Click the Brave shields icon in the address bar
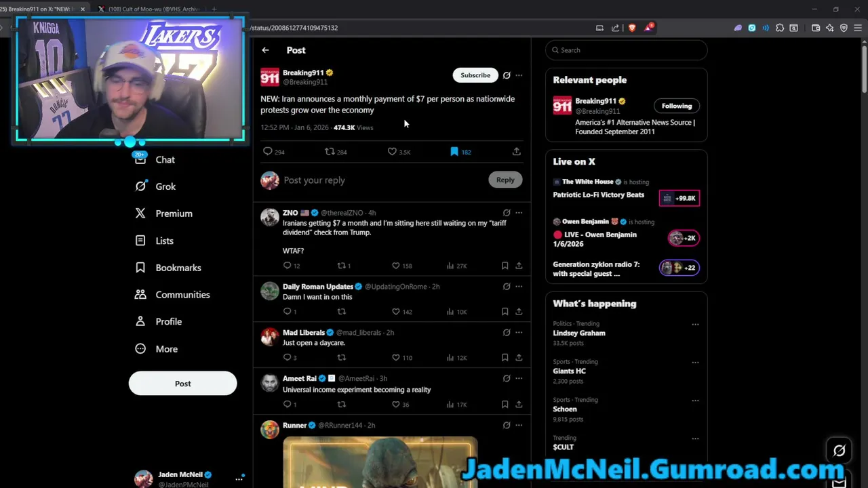The width and height of the screenshot is (868, 488). tap(632, 28)
